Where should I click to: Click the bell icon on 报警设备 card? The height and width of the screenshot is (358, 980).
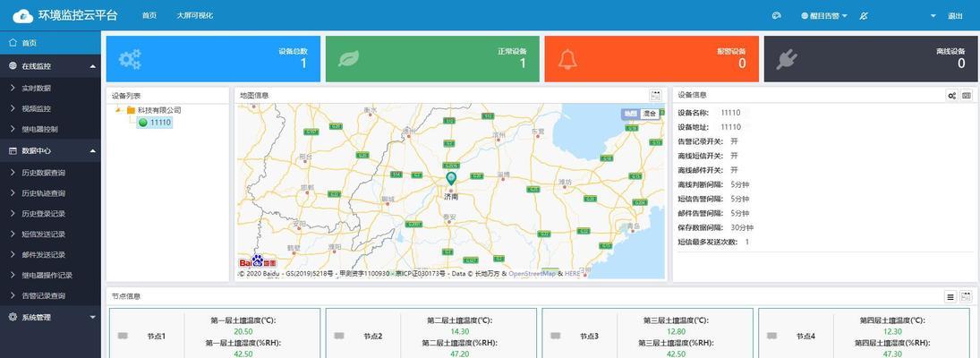pos(567,59)
